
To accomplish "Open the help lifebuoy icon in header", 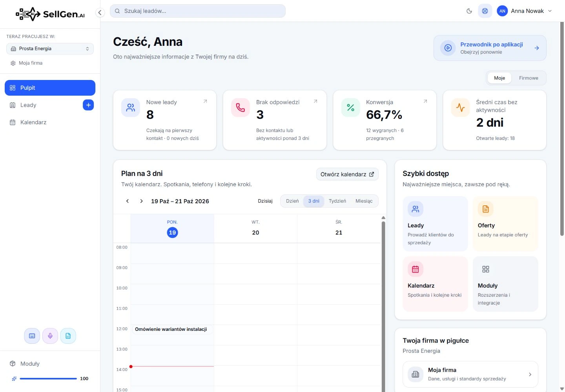I will [485, 11].
